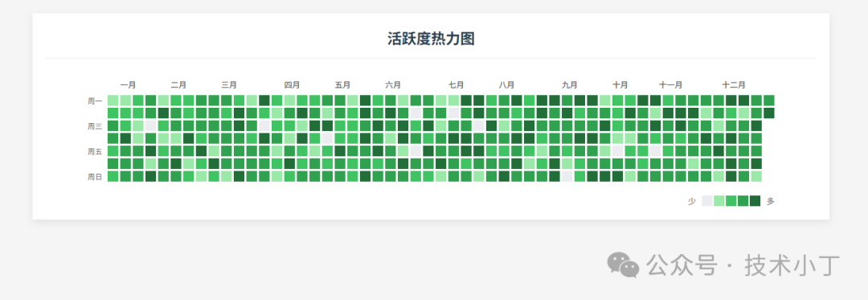This screenshot has width=868, height=300.
Task: Click the 少 legend label
Action: [x=692, y=202]
